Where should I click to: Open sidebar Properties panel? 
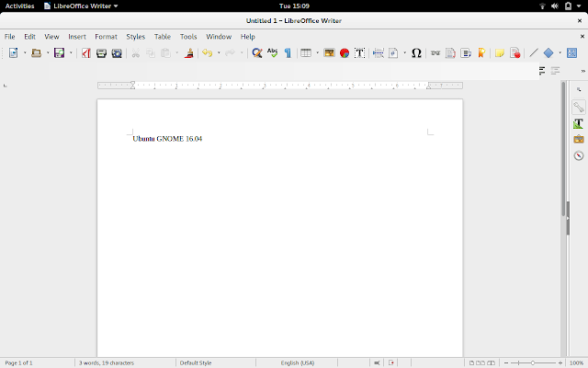579,108
